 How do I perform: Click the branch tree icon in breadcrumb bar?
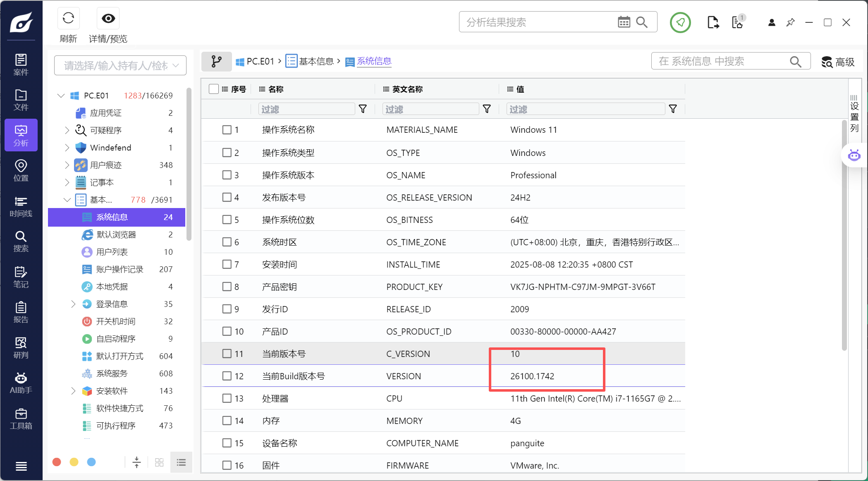click(x=216, y=62)
